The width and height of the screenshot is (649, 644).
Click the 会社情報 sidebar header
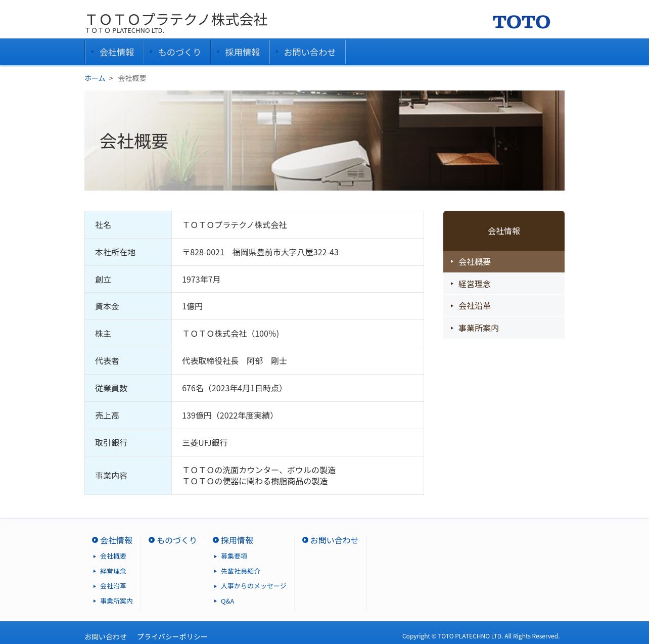[x=504, y=231]
